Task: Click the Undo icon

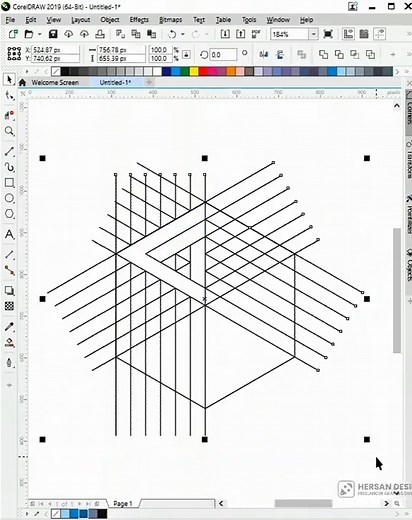Action: (x=172, y=34)
